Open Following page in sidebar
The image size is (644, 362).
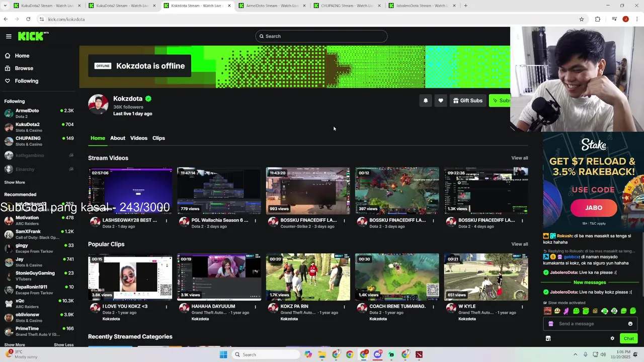click(26, 81)
